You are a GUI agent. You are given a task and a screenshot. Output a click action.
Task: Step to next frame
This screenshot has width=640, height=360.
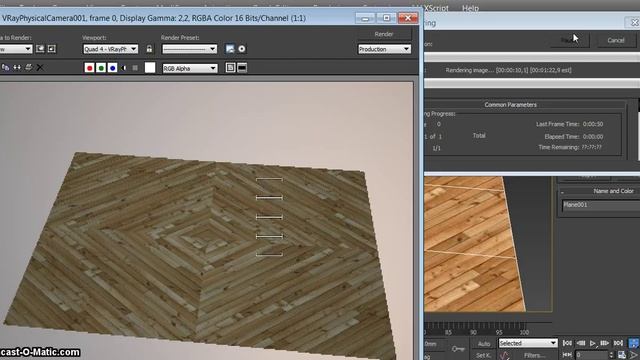604,343
